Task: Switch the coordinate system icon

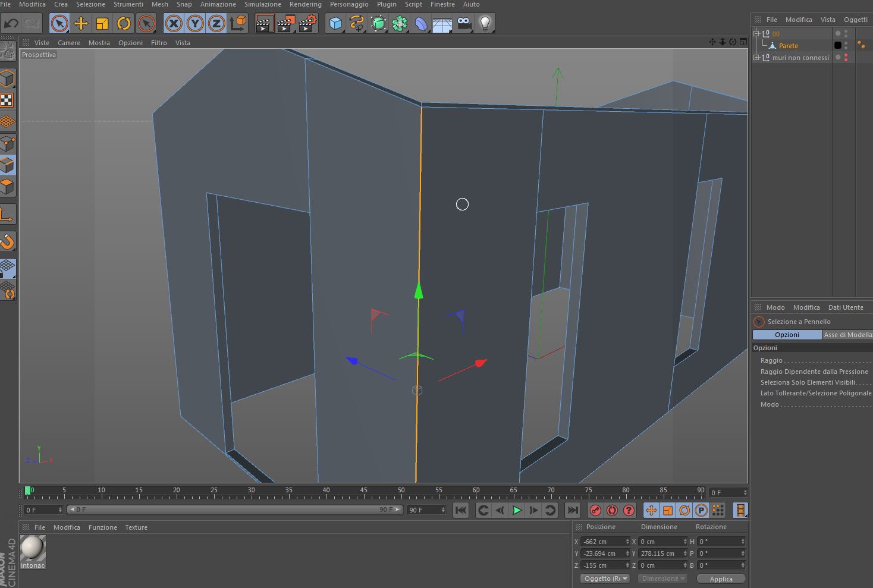Action: click(x=238, y=24)
